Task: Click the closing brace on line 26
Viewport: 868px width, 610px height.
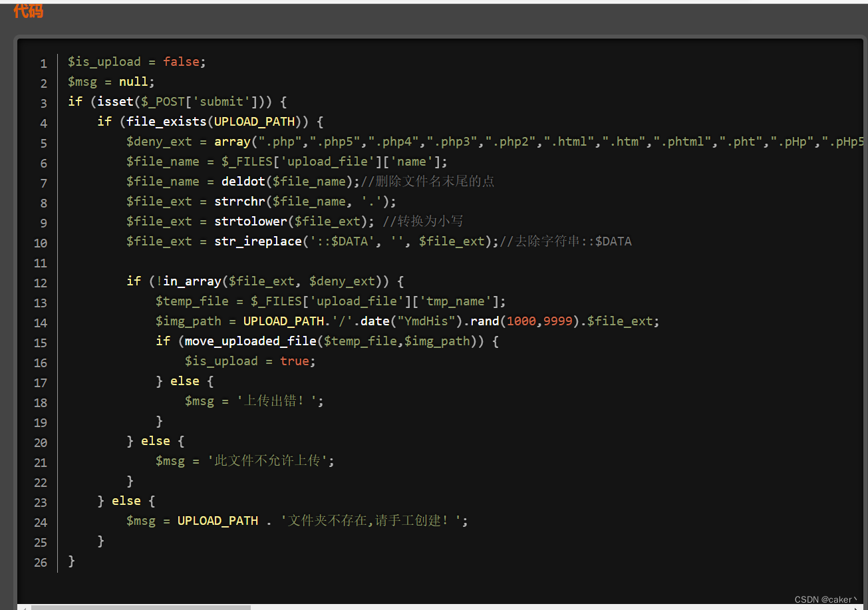Action: coord(71,561)
